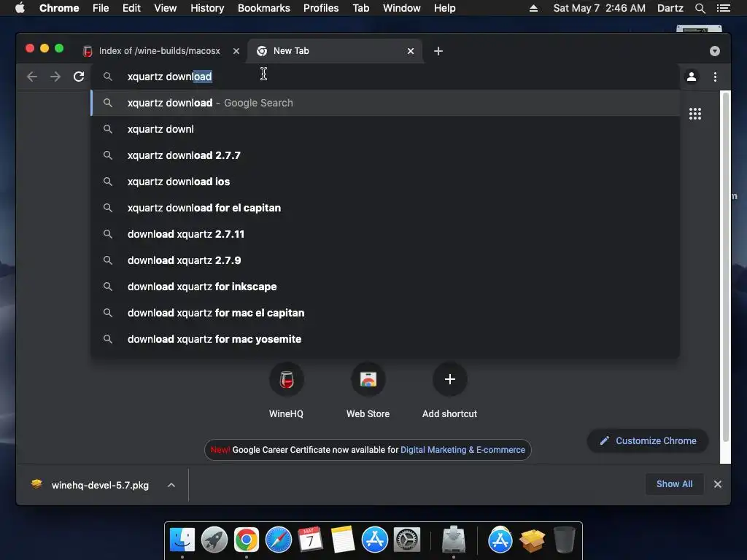Viewport: 747px width, 560px height.
Task: Click the Customize Chrome button
Action: click(x=648, y=441)
